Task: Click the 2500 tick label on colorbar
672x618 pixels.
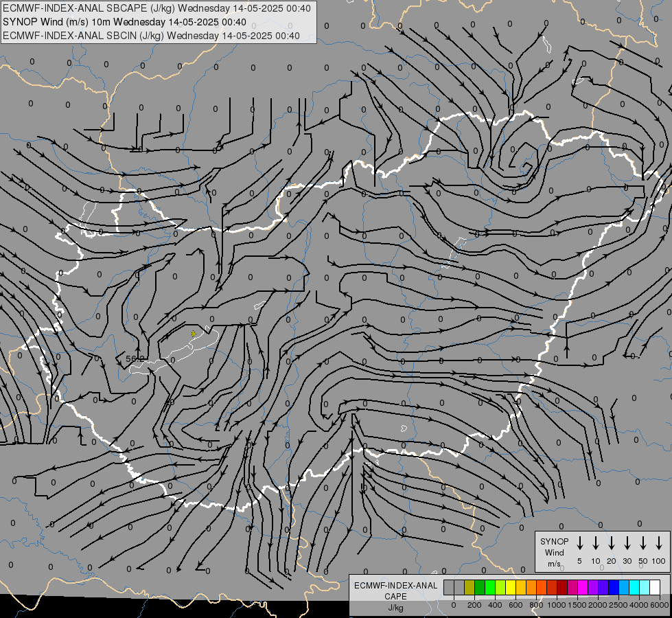Action: 618,605
